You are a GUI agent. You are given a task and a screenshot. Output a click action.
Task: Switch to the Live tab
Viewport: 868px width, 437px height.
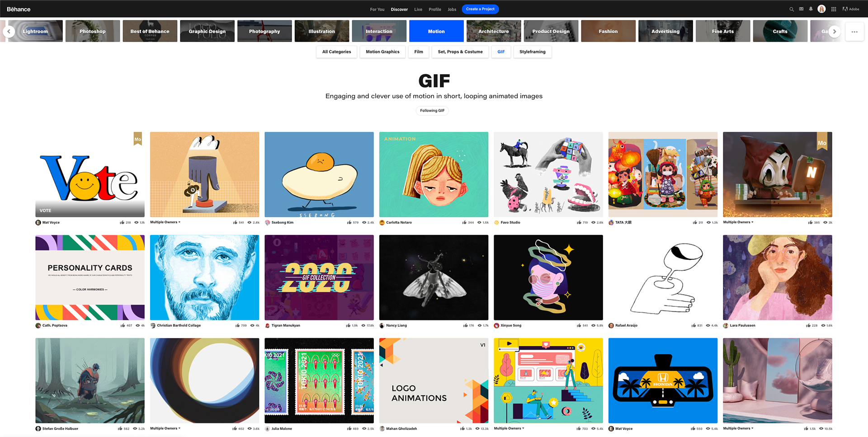pyautogui.click(x=418, y=9)
